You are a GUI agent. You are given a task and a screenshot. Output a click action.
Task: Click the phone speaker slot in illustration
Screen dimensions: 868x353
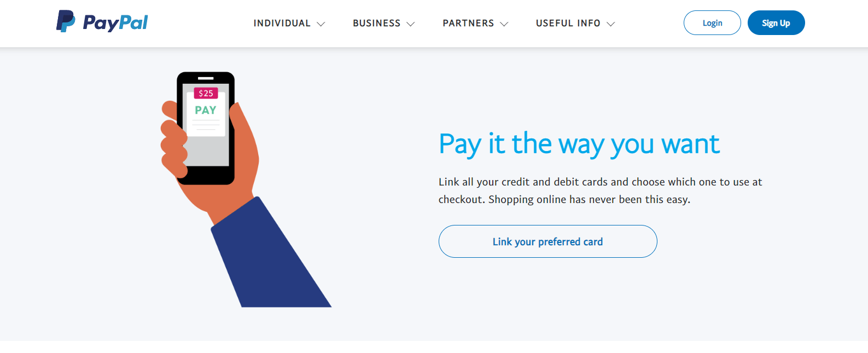click(x=206, y=78)
